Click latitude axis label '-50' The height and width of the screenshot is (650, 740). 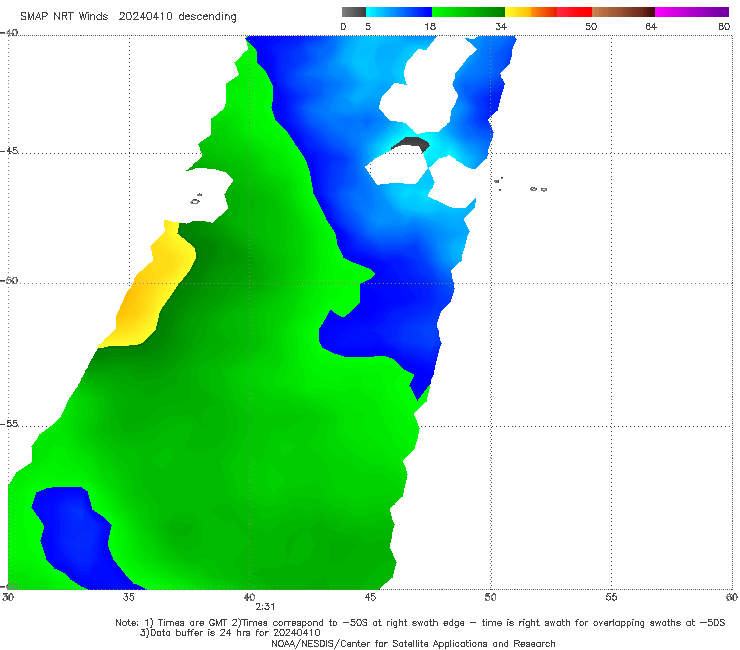[x=9, y=280]
